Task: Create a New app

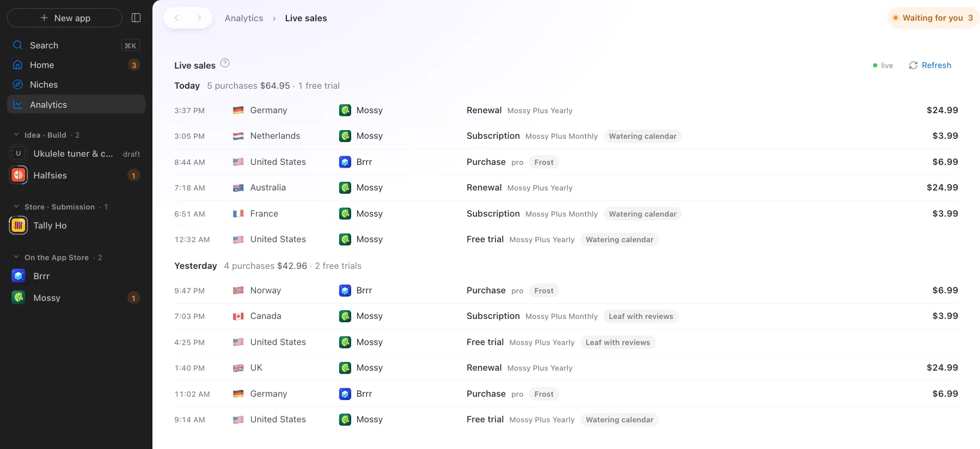Action: pyautogui.click(x=65, y=18)
